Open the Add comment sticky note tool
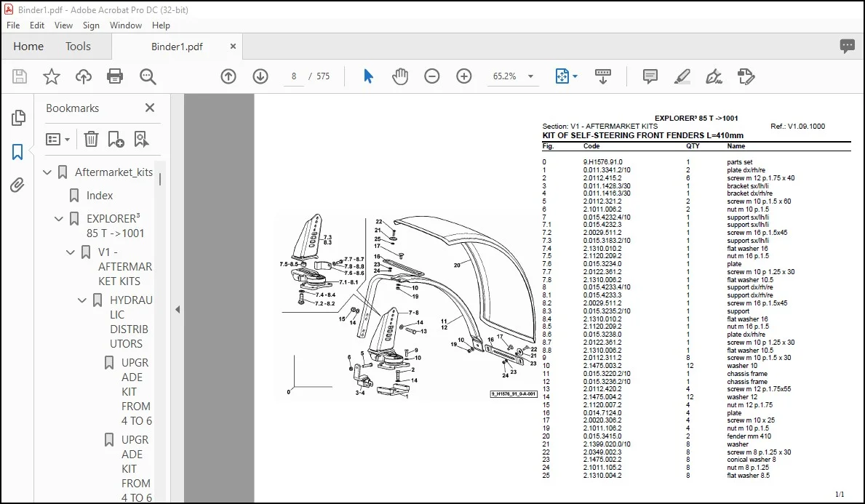The image size is (865, 504). point(650,76)
